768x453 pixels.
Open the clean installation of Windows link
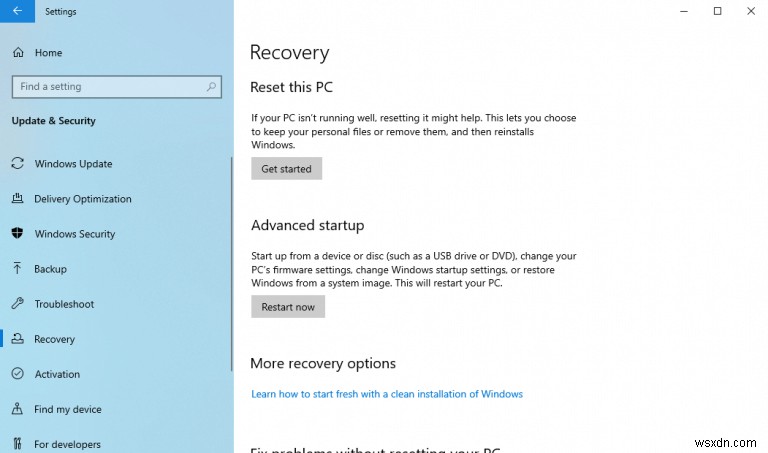click(387, 394)
